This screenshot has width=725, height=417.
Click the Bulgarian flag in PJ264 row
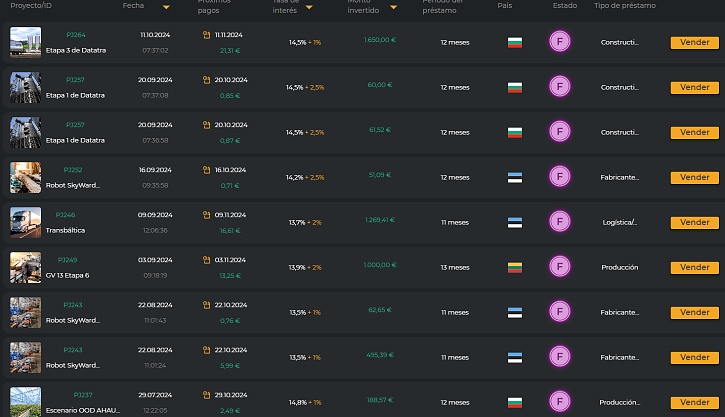[x=515, y=43]
